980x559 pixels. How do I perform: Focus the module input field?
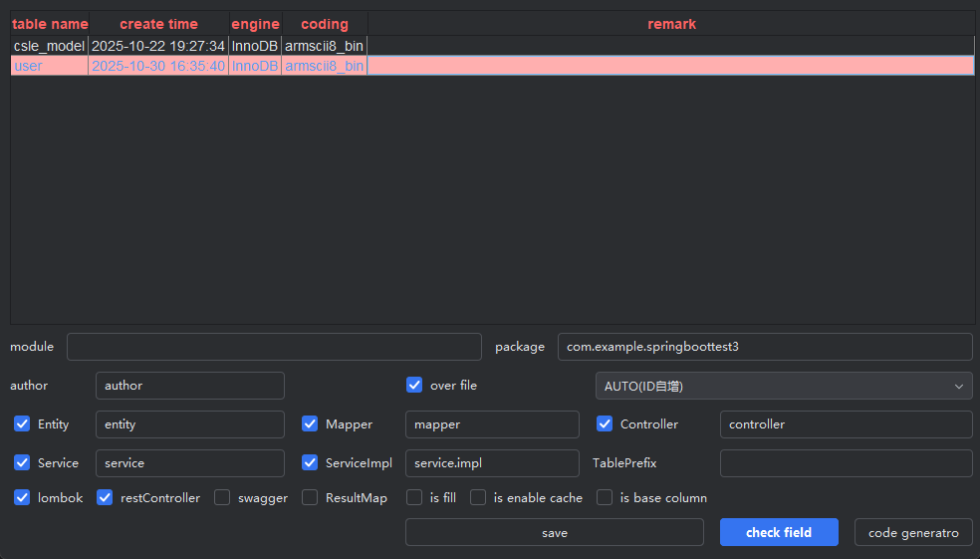(x=274, y=347)
